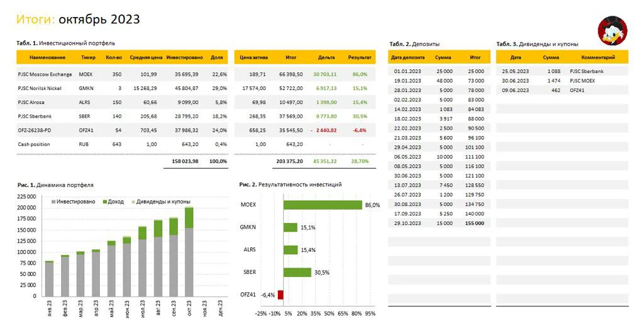Select the PJSC Moscow Exchange row name
Image resolution: width=644 pixels, height=330 pixels.
(x=45, y=74)
